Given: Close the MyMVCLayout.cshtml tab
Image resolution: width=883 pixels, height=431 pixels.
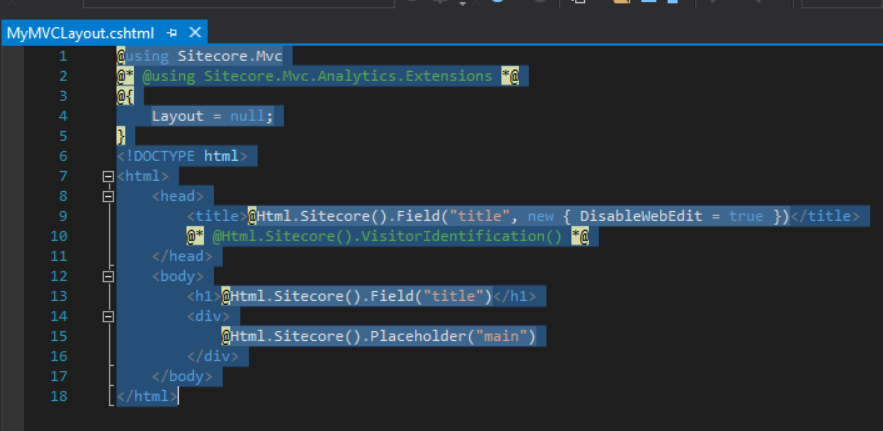Looking at the screenshot, I should (x=194, y=32).
